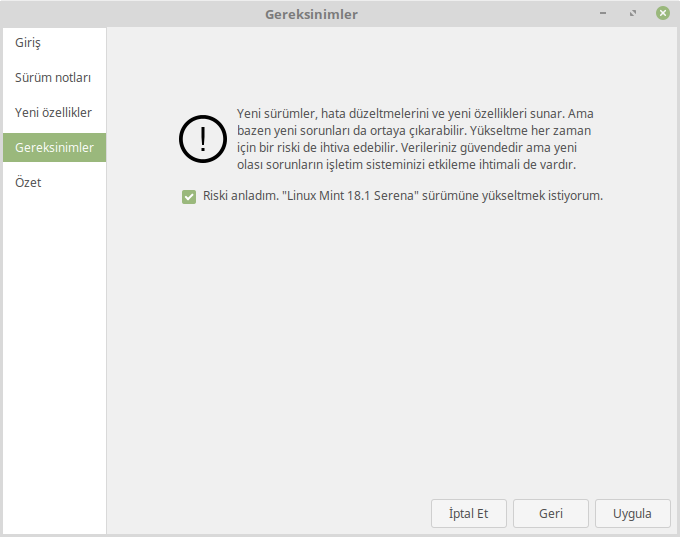Click the exclamation warning icon
680x537 pixels.
coord(203,139)
